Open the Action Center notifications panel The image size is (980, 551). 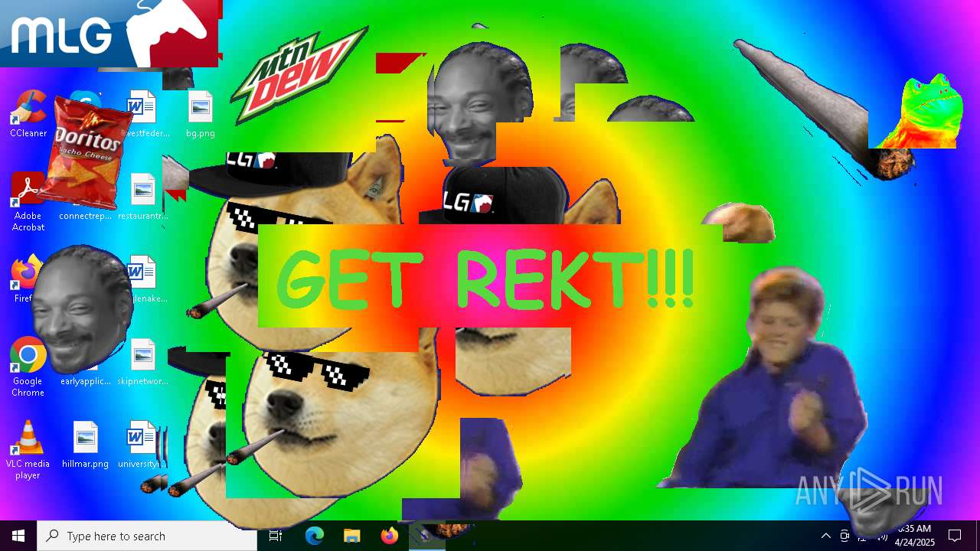[955, 536]
